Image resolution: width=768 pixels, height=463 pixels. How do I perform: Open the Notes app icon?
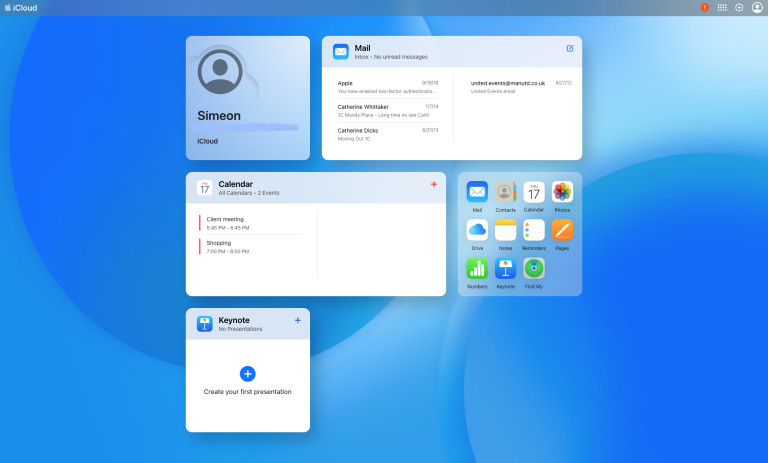click(x=505, y=230)
